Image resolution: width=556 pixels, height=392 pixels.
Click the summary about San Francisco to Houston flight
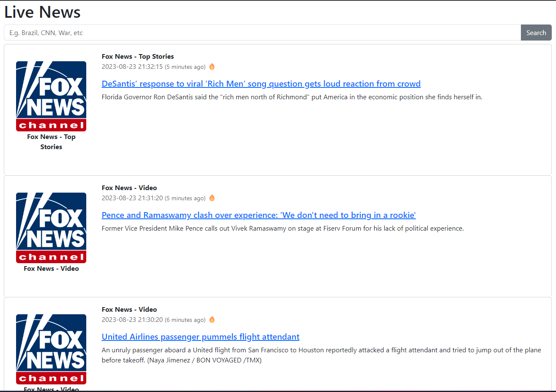[321, 355]
